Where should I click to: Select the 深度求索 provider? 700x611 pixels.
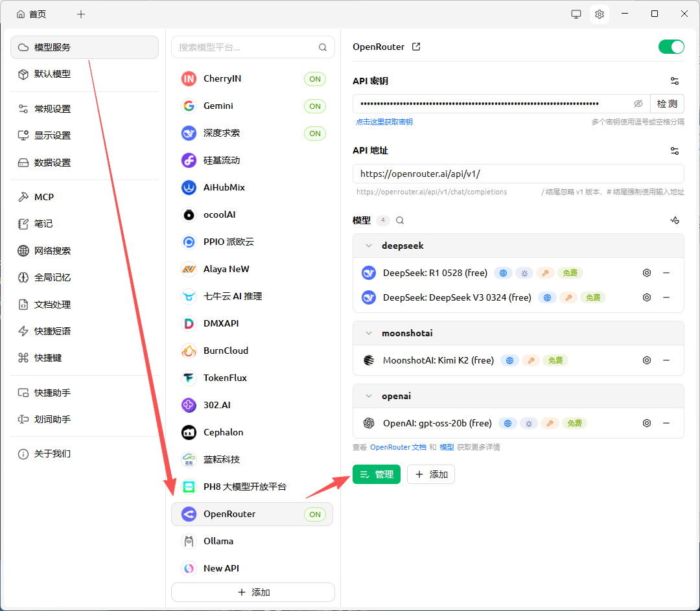point(252,133)
